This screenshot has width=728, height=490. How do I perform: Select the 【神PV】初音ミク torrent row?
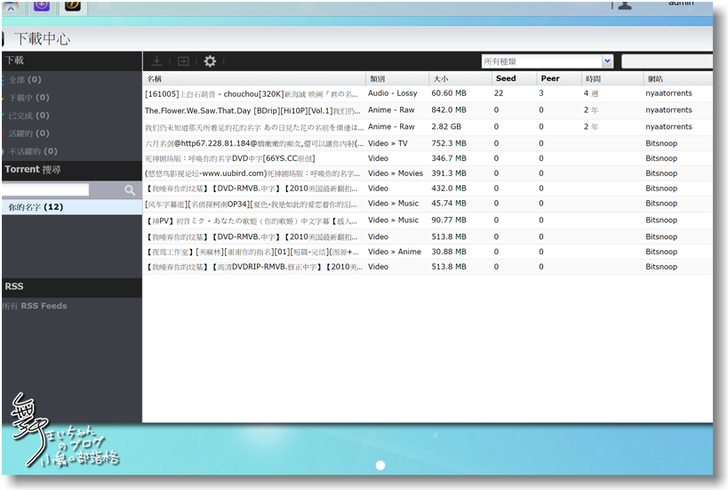click(428, 220)
